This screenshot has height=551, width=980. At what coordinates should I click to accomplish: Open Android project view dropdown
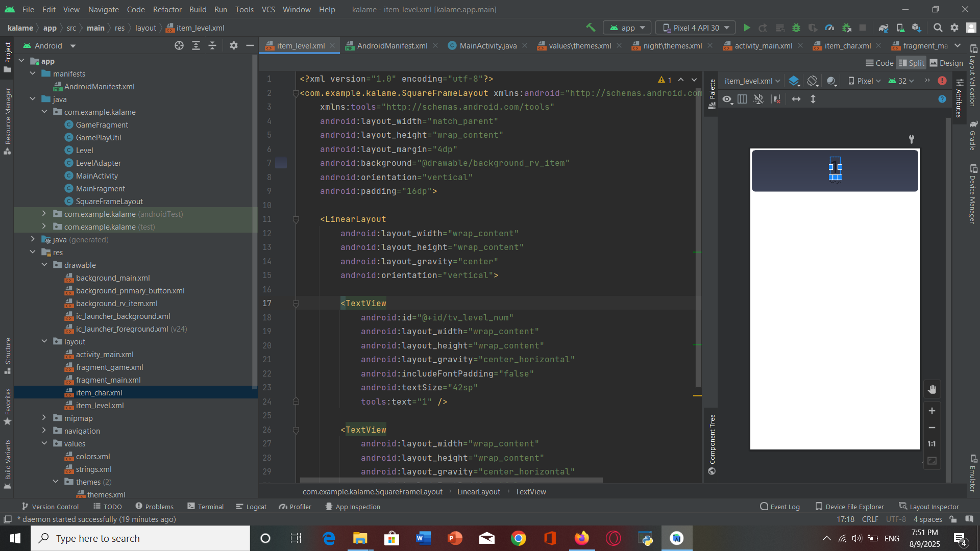[50, 45]
